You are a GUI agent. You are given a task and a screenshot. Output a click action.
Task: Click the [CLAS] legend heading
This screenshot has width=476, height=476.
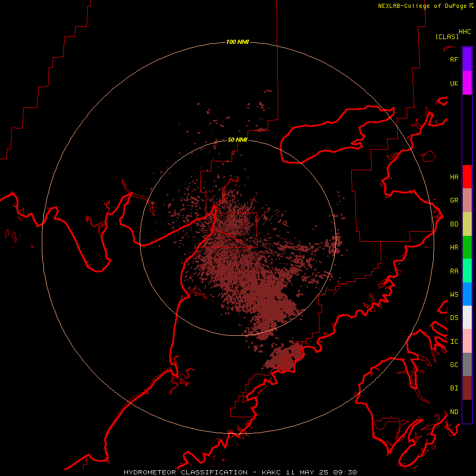point(447,37)
